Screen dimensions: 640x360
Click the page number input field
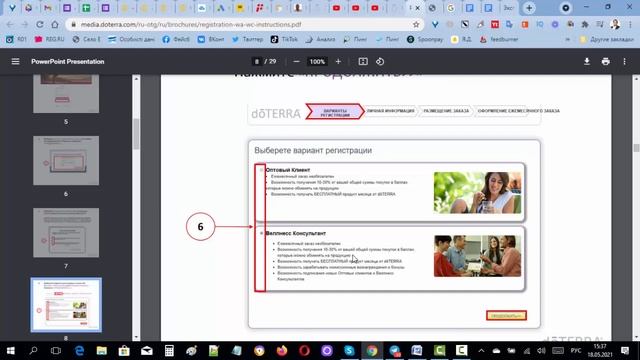point(257,62)
